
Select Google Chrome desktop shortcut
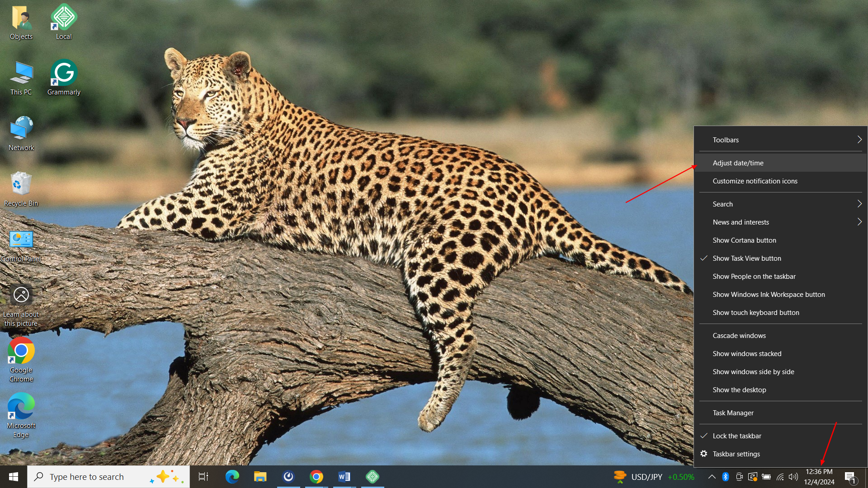tap(21, 360)
